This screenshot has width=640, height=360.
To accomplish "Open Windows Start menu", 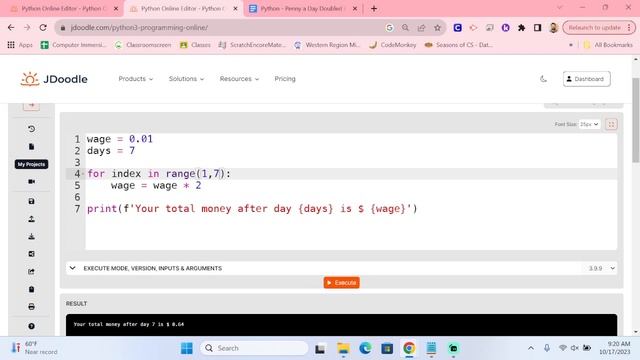I will 187,348.
